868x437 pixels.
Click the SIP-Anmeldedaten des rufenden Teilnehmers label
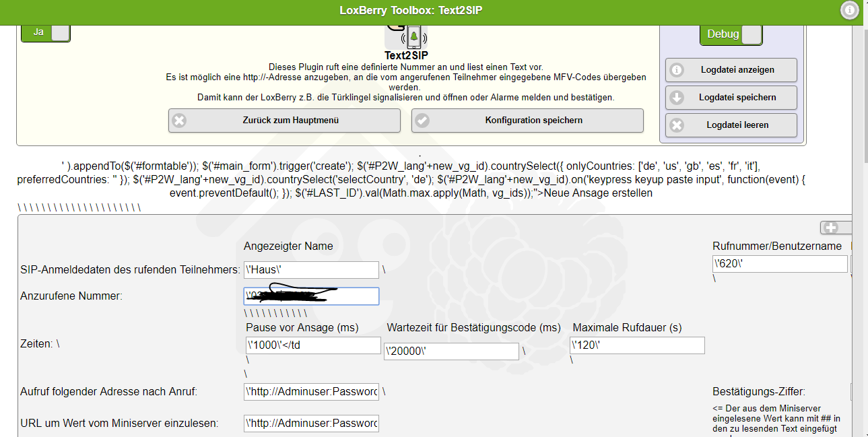[130, 270]
